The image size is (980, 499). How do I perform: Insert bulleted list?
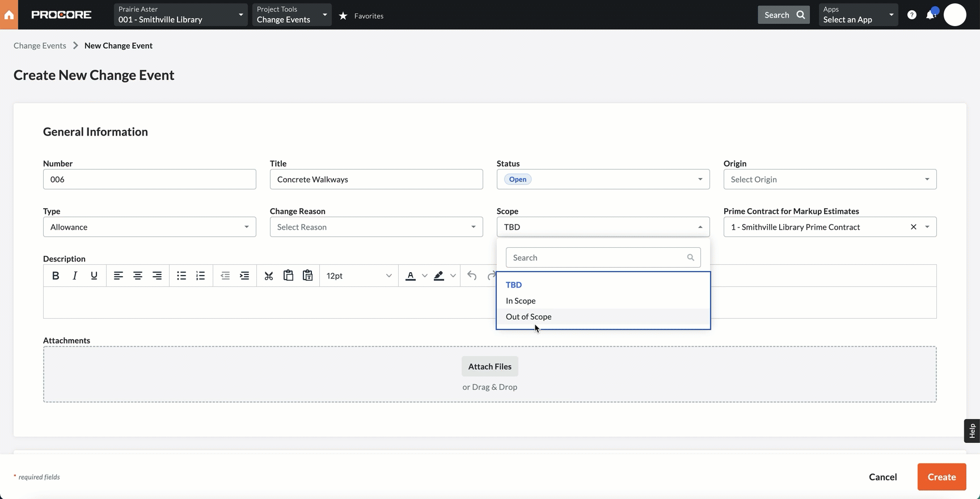click(181, 276)
